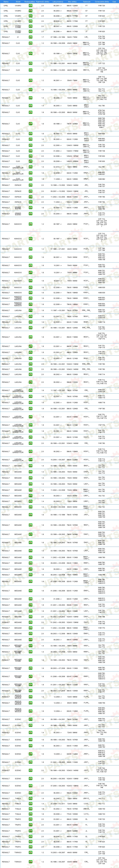Click fuel icon in Clio 148kW / 200KM row
The width and height of the screenshot is (119, 868).
[30, 161]
